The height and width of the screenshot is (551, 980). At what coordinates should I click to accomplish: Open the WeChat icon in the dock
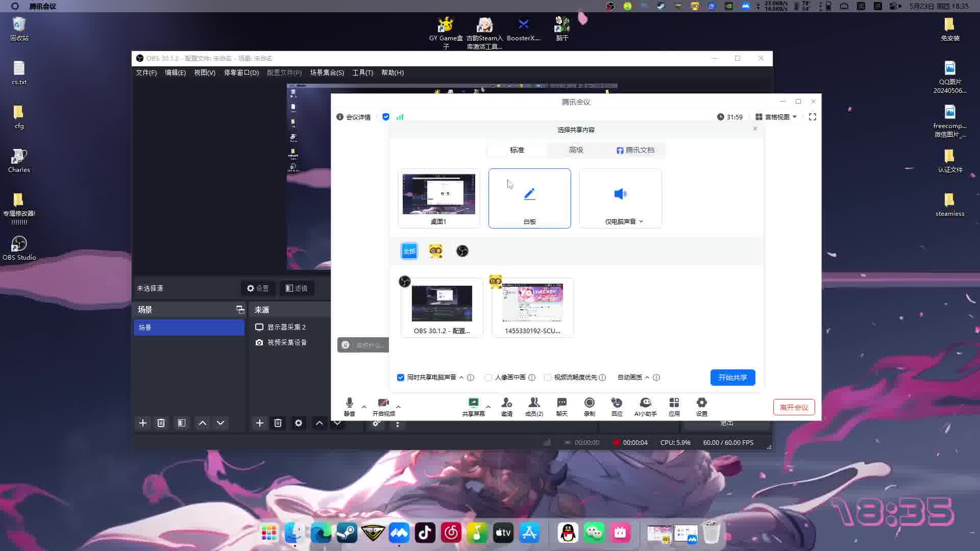(x=594, y=533)
